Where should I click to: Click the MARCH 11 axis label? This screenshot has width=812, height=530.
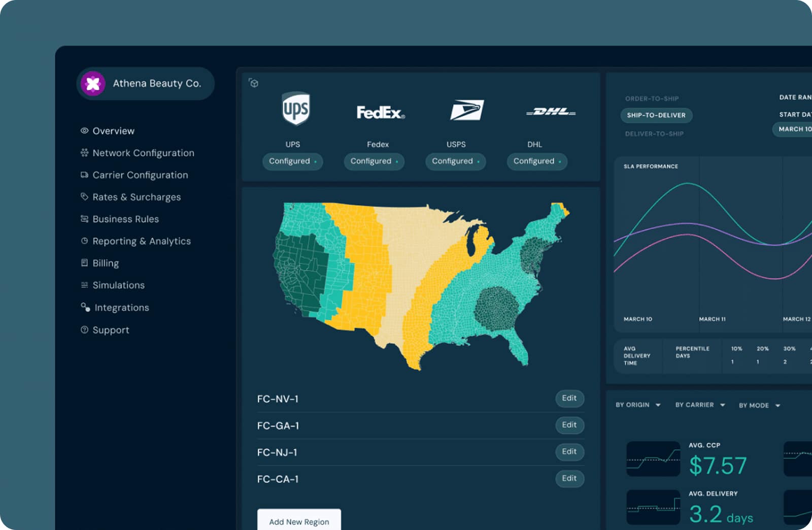tap(712, 319)
